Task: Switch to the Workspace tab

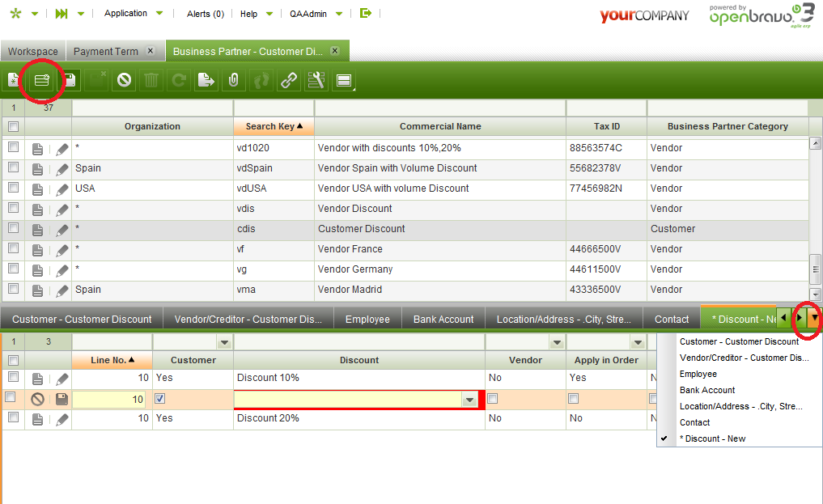Action: tap(33, 52)
